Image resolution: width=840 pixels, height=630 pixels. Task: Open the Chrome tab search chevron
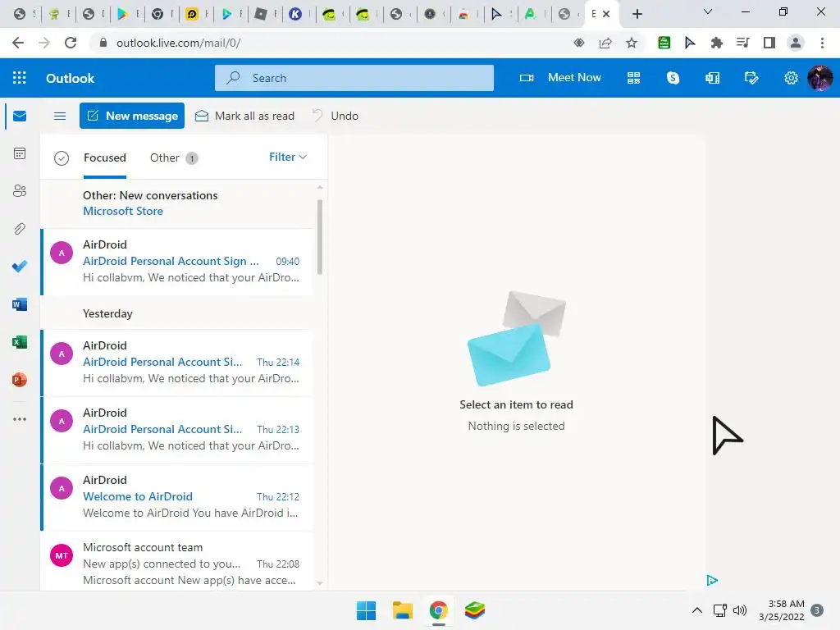click(708, 11)
